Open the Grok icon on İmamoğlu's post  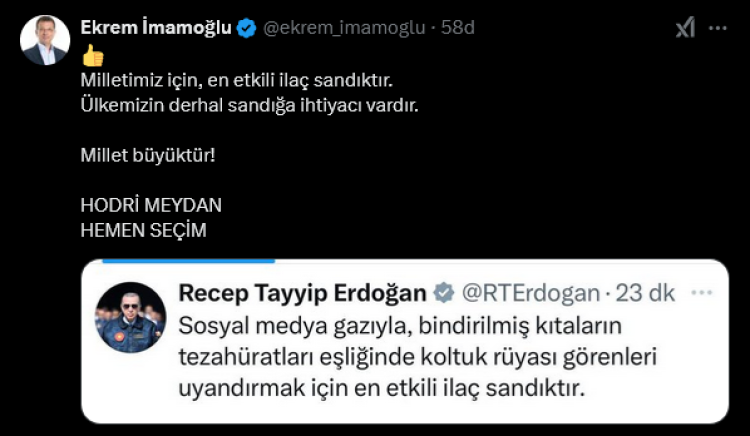685,29
